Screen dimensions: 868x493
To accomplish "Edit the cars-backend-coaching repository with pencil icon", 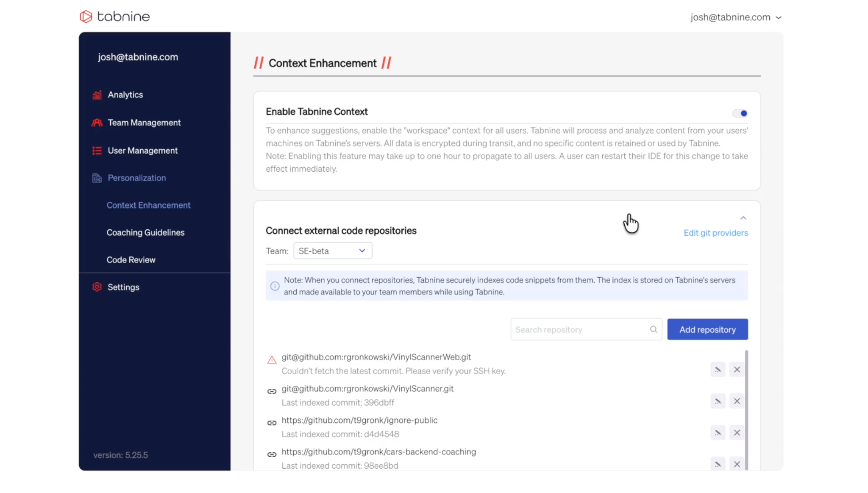I will 718,464.
